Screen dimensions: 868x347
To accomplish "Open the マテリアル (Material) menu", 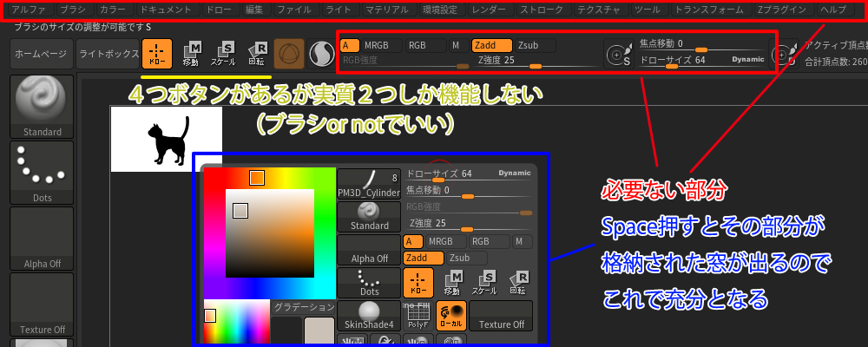I will point(389,10).
